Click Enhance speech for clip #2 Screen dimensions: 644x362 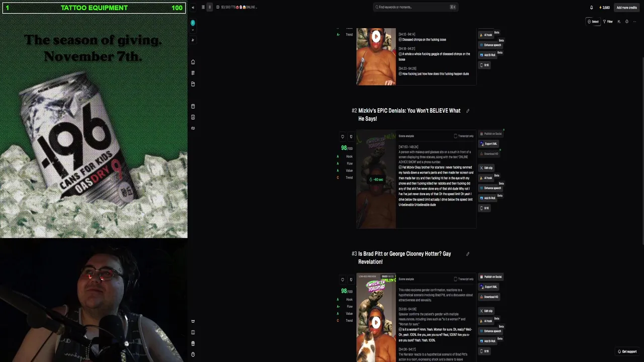click(x=491, y=188)
